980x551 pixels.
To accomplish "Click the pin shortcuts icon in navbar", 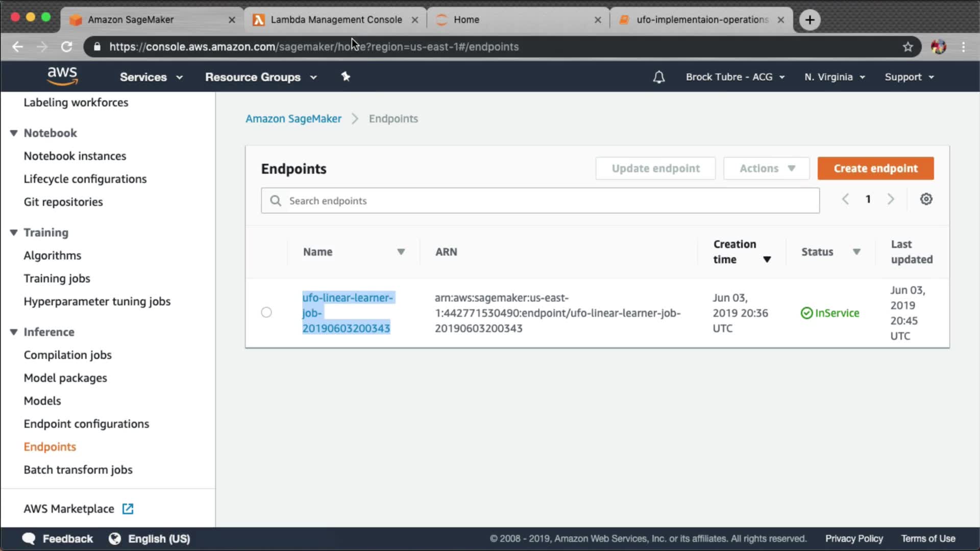I will (x=346, y=77).
